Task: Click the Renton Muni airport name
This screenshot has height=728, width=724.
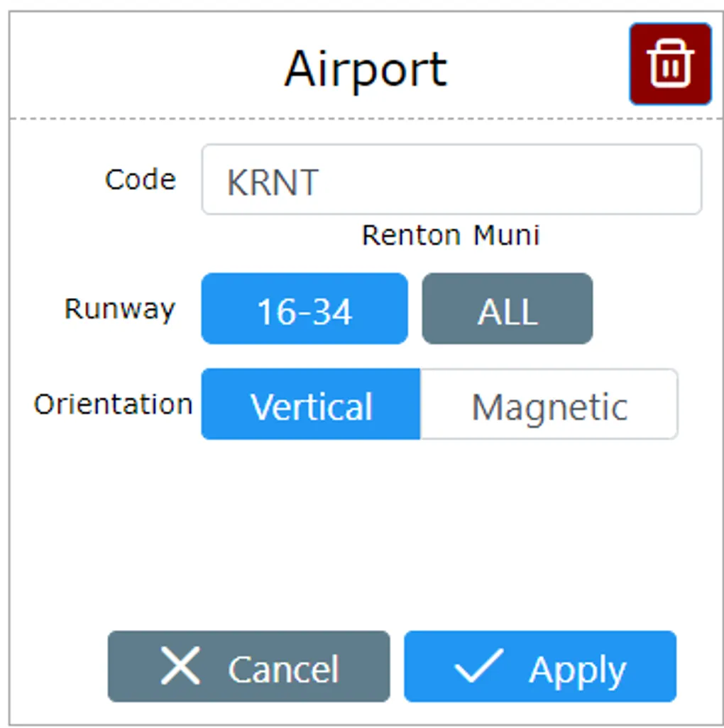Action: (451, 235)
